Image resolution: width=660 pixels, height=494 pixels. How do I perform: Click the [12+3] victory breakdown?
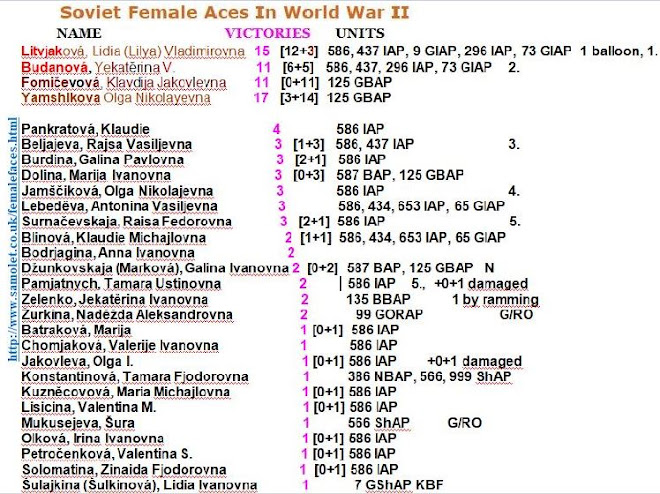[x=299, y=51]
